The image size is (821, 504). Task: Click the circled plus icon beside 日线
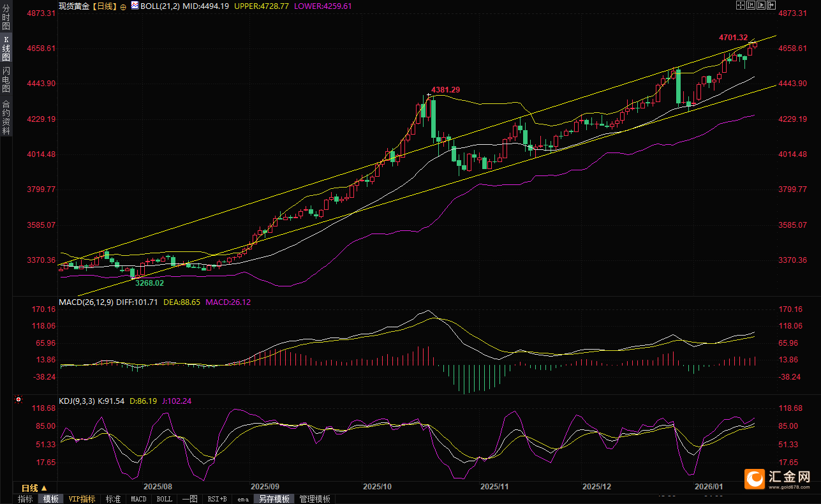(123, 6)
